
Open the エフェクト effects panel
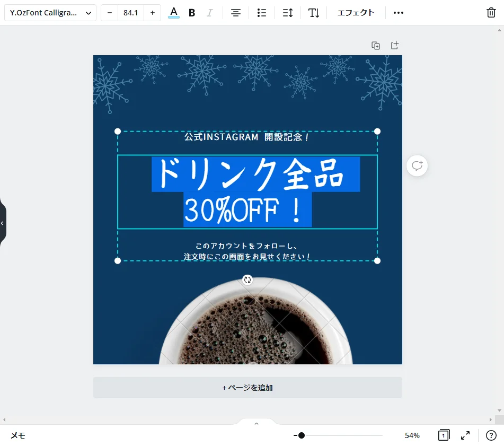click(356, 13)
